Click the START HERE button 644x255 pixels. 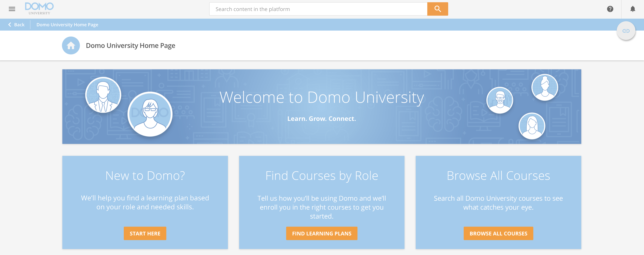click(145, 233)
